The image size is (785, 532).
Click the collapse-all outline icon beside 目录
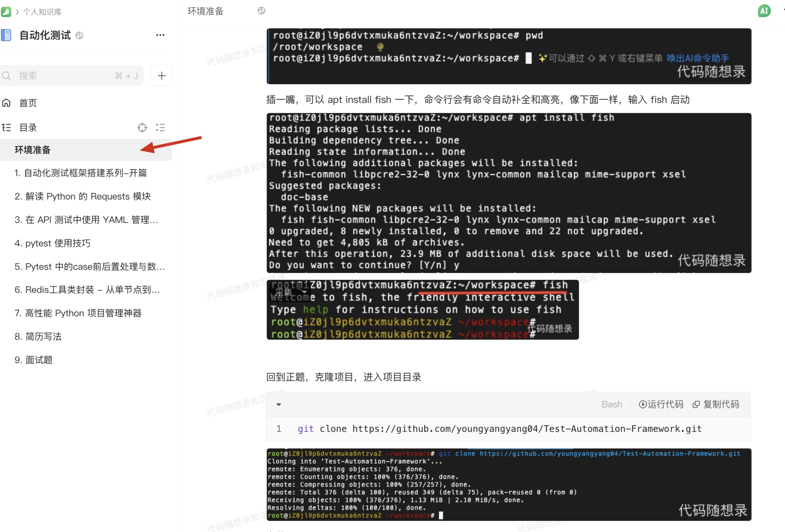[x=160, y=128]
